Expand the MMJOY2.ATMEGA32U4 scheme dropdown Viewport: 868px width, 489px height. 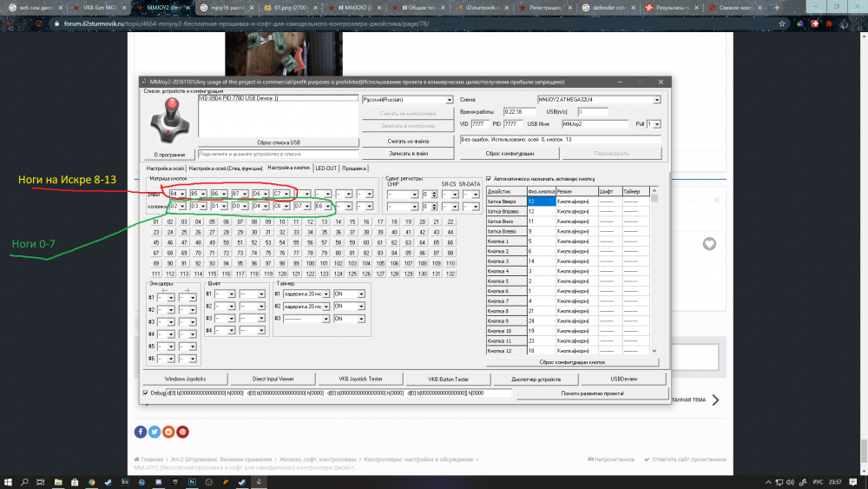coord(599,100)
